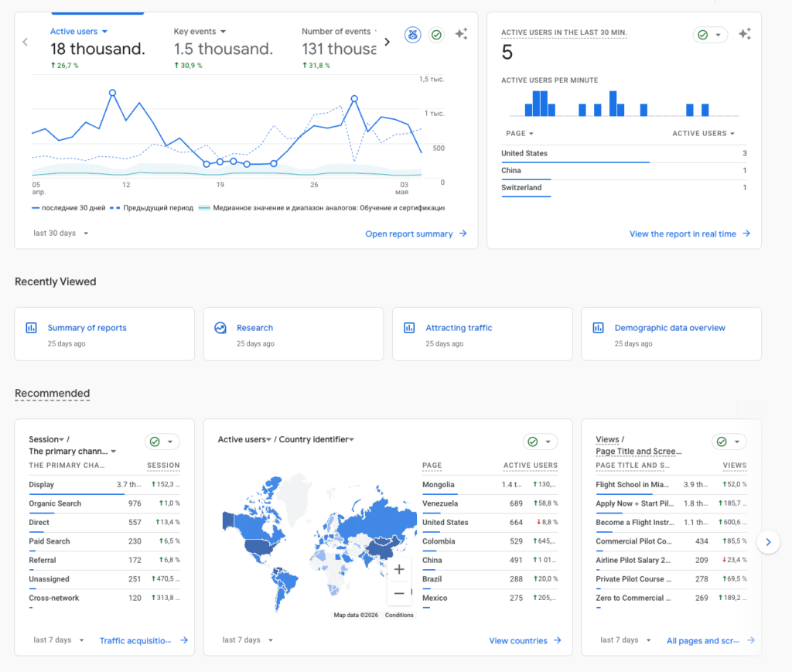Viewport: 792px width, 672px height.
Task: Open the benchmarking badge icon in the overview card
Action: (x=413, y=35)
